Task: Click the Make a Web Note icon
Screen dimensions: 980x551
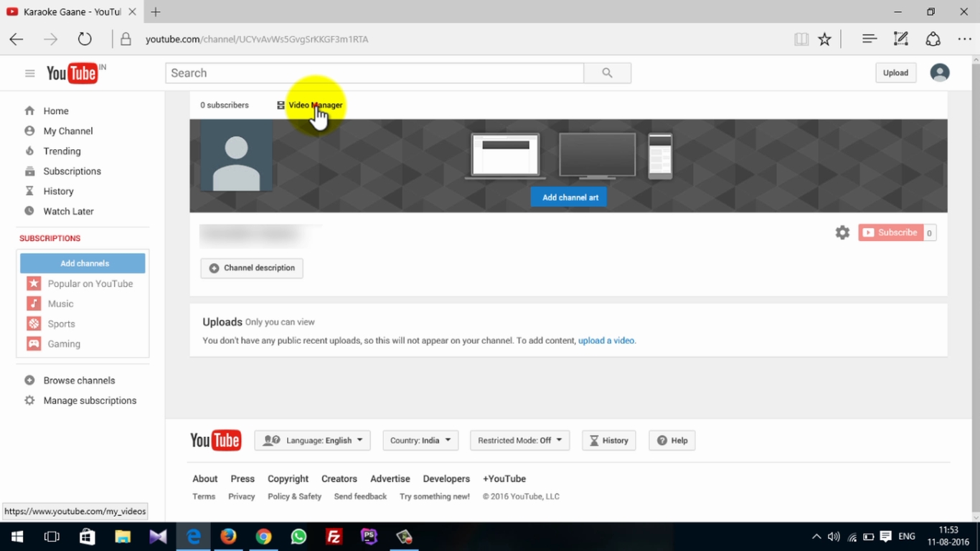Action: tap(901, 39)
